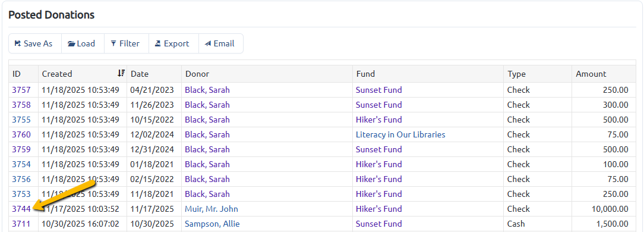This screenshot has width=644, height=232.
Task: Open Sunset Fund link in row 3711
Action: (x=378, y=224)
